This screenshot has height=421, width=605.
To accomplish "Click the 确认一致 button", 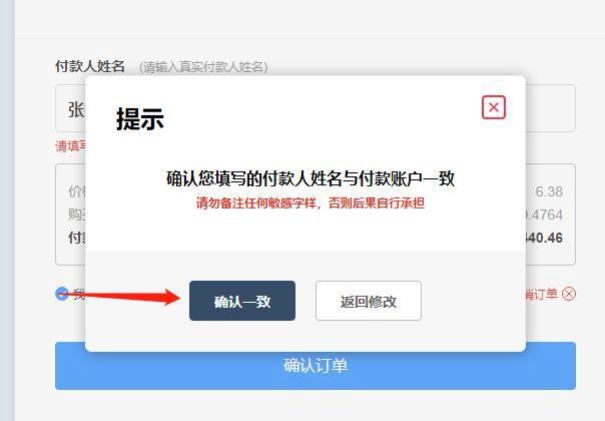I will [242, 301].
